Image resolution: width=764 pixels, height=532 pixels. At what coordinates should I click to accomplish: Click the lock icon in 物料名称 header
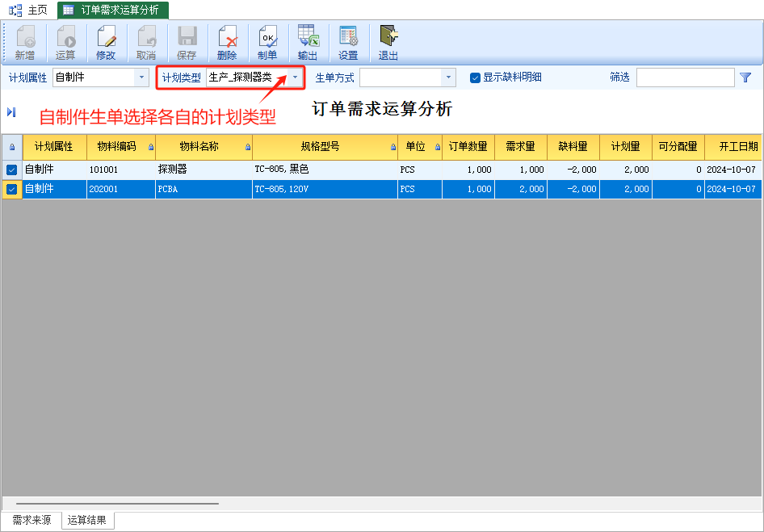point(248,147)
